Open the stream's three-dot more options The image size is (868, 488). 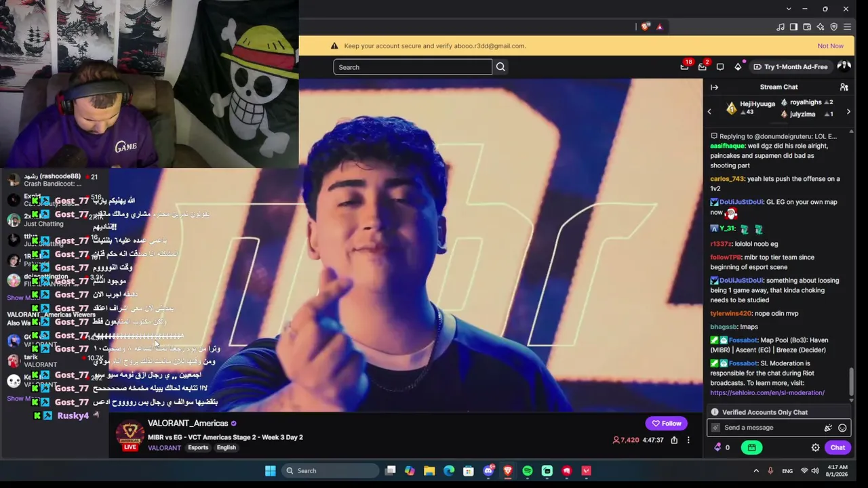pos(688,440)
